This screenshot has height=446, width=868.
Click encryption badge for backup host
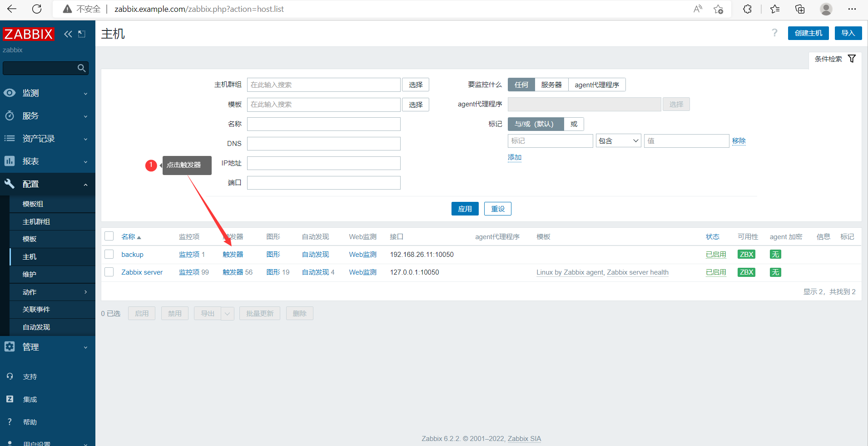pos(775,255)
